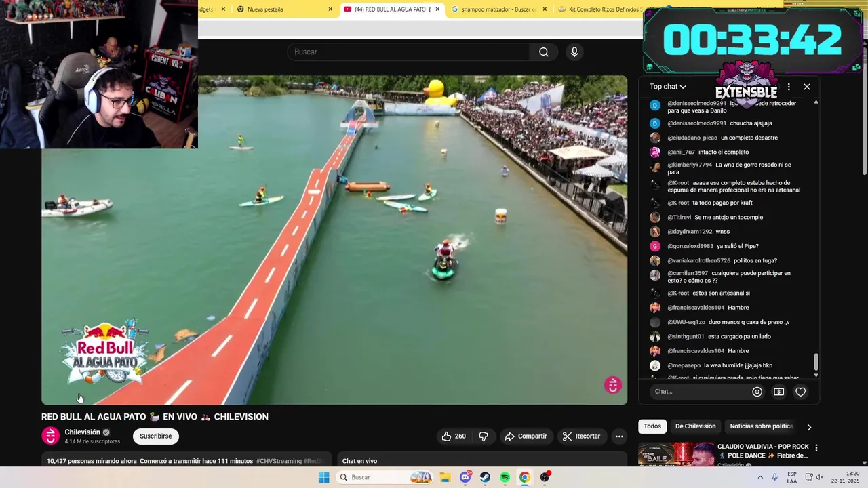Open Discord from taskbar
Screen dimensions: 868x488
pyautogui.click(x=465, y=477)
